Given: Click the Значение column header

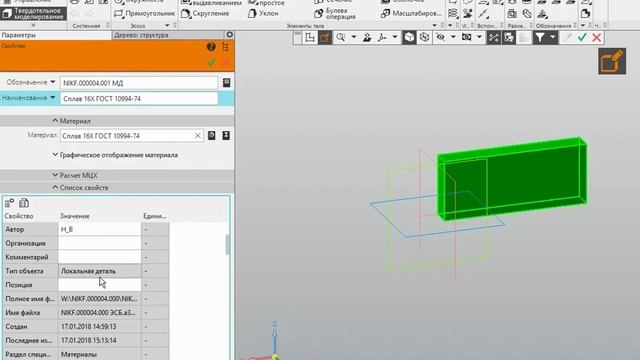Looking at the screenshot, I should pos(75,216).
